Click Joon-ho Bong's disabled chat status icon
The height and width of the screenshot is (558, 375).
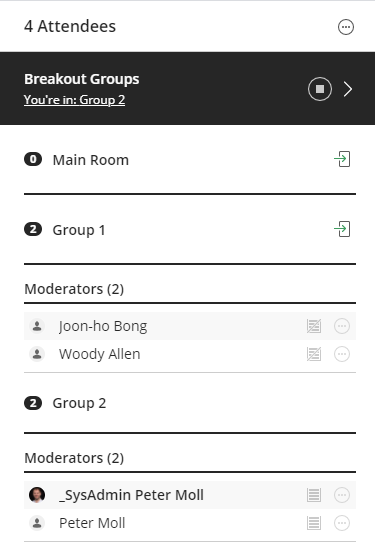click(x=314, y=326)
